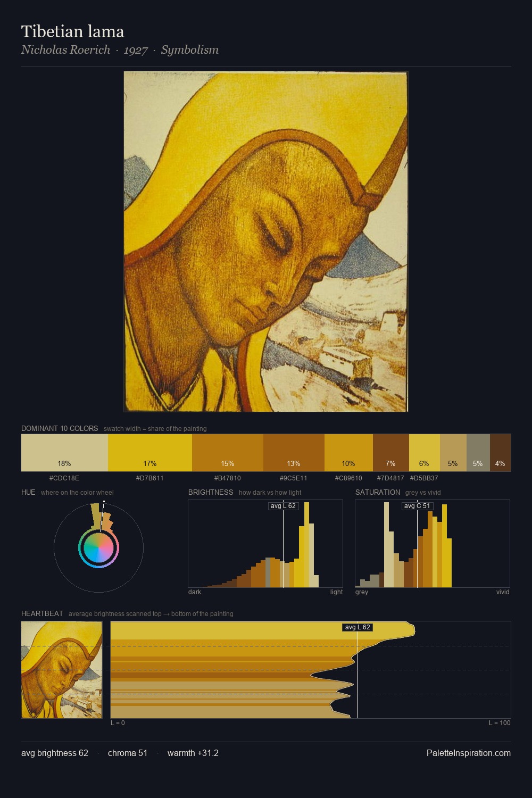The height and width of the screenshot is (798, 532).
Task: Click the artist name Nicholas Roerich
Action: click(65, 49)
